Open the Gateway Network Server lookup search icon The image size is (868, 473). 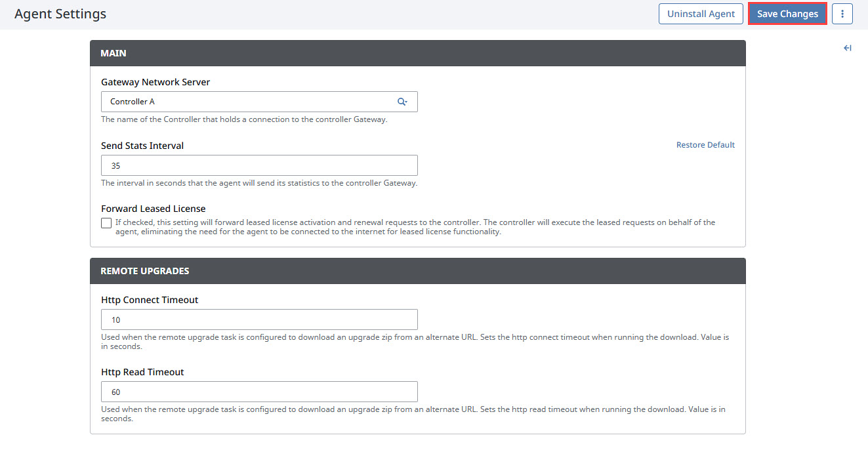coord(402,102)
